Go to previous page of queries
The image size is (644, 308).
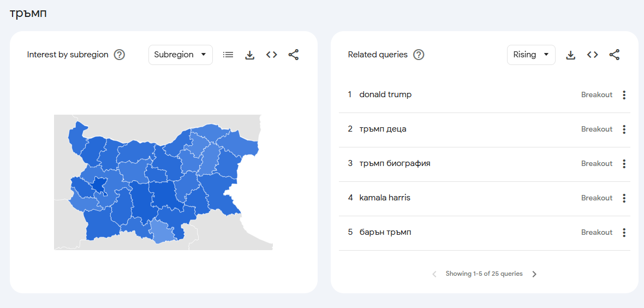coord(434,274)
